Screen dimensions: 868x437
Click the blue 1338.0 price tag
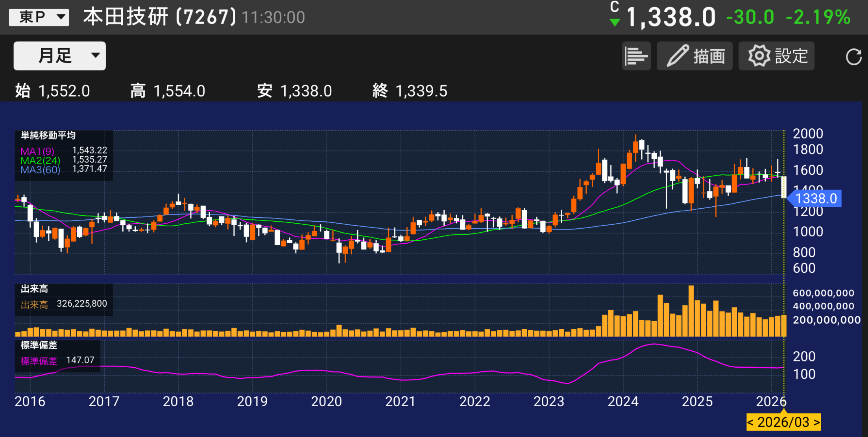(815, 198)
